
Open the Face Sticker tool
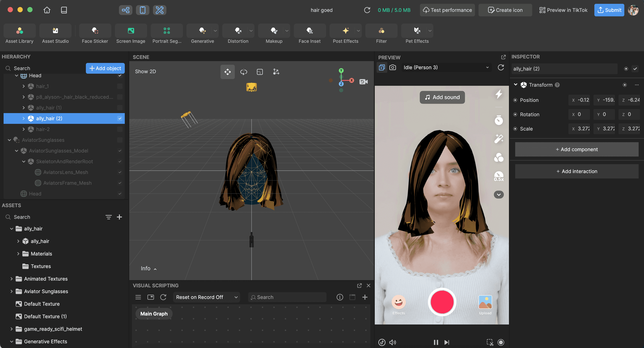pyautogui.click(x=95, y=34)
